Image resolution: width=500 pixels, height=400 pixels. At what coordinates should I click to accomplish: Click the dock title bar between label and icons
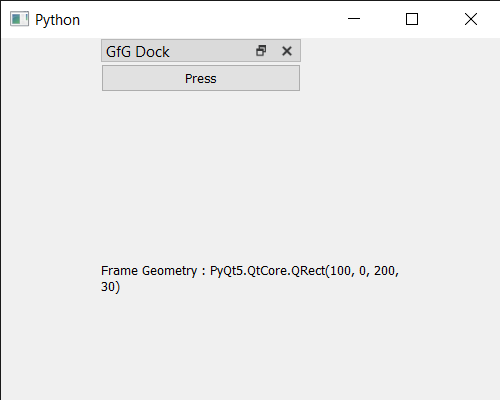click(x=212, y=51)
